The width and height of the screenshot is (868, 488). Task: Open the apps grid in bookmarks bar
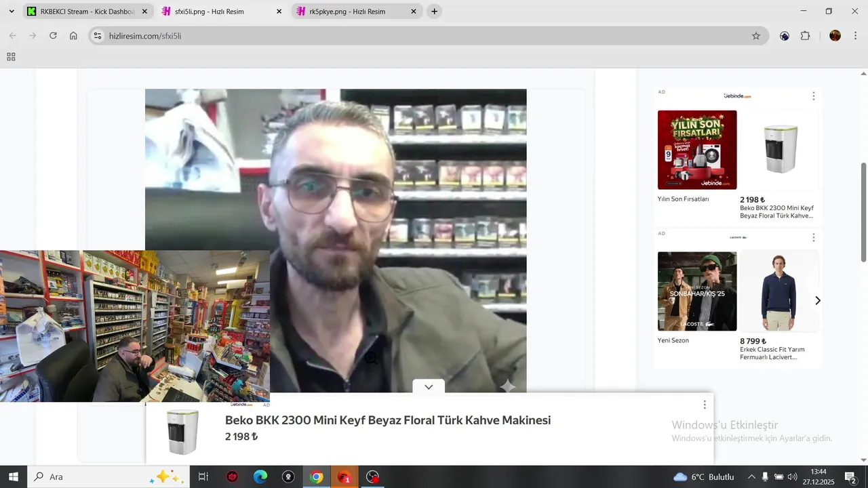click(11, 57)
